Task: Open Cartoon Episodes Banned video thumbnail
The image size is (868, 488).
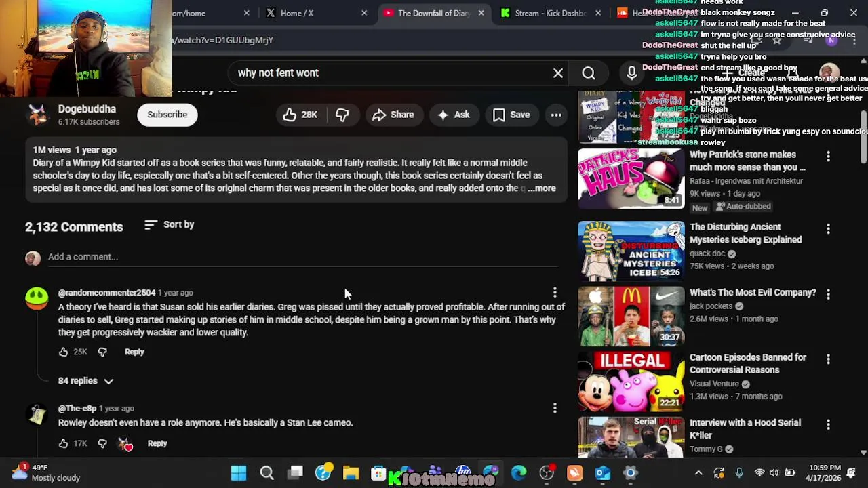Action: [x=631, y=382]
